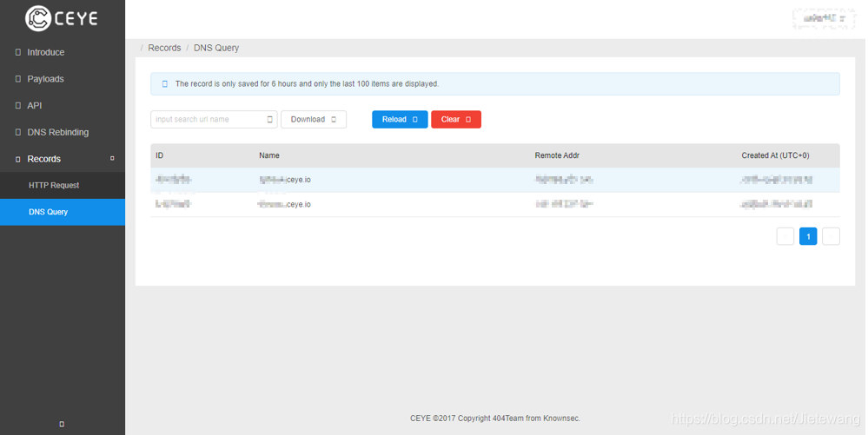Open the Introduce menu item
868x435 pixels.
[45, 52]
